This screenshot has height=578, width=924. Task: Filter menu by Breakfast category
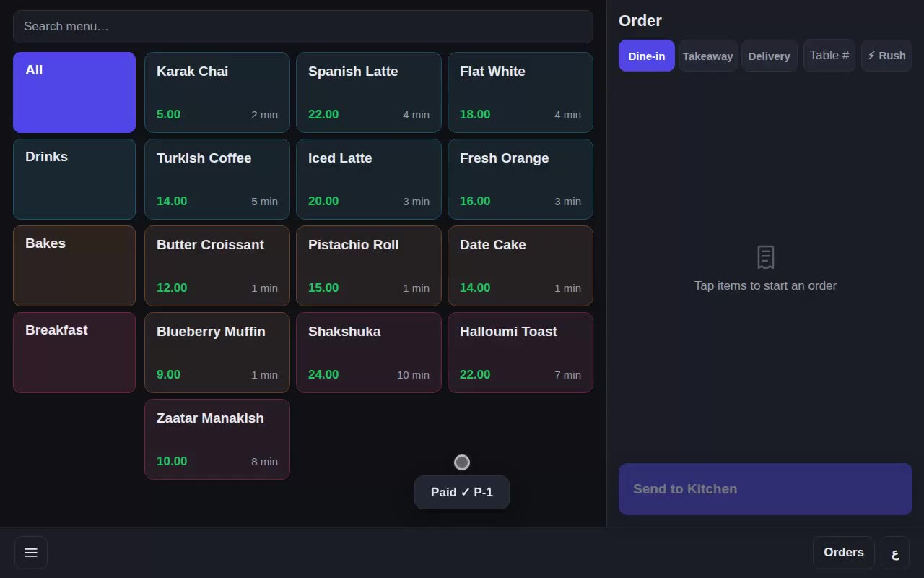(74, 353)
